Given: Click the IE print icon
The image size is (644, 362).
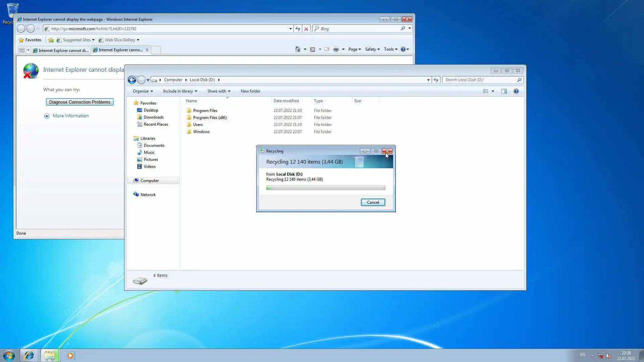Looking at the screenshot, I should [336, 49].
